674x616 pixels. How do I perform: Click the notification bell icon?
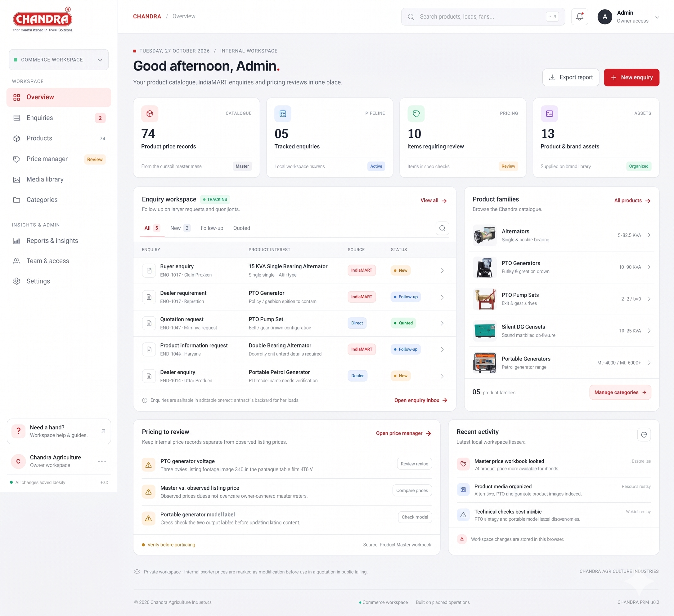tap(579, 17)
